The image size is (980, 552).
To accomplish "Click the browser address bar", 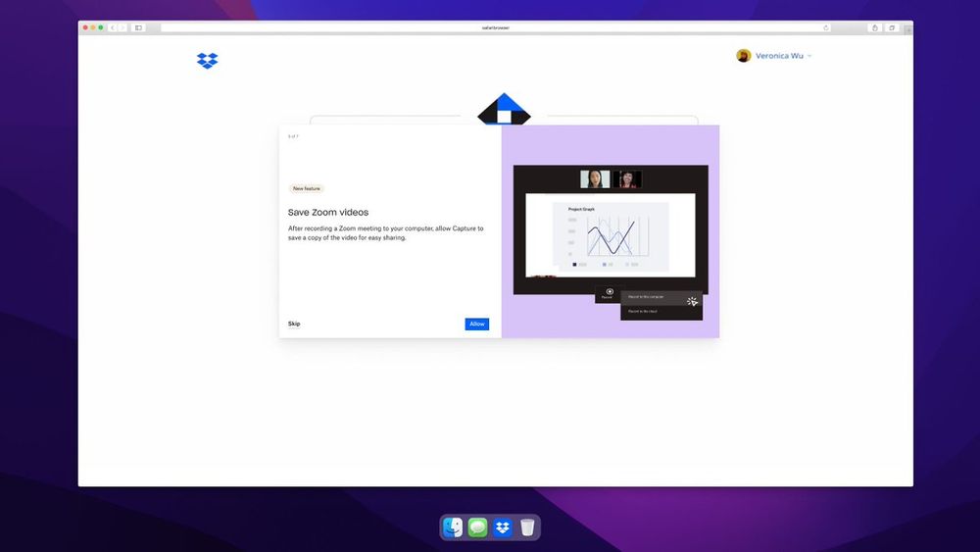I will tap(496, 27).
